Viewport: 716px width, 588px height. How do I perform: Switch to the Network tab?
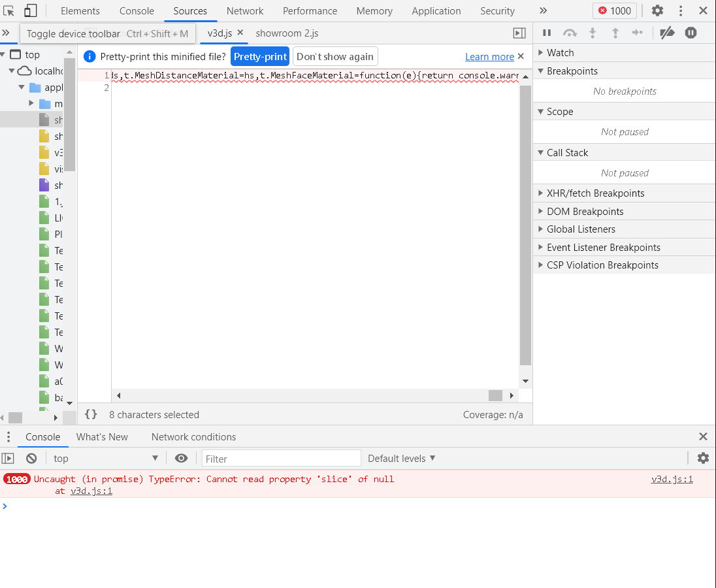(245, 11)
